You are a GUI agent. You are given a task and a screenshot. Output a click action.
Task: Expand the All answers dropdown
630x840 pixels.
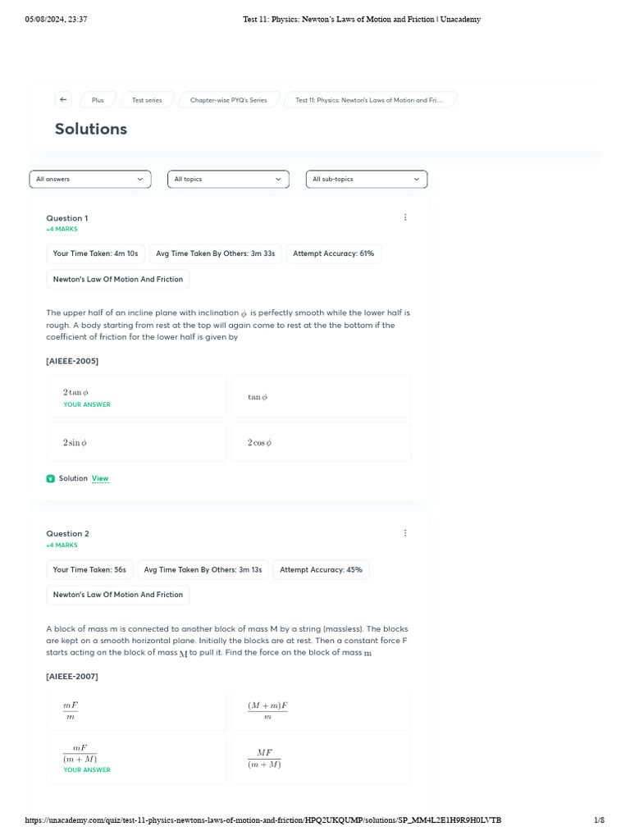coord(90,179)
